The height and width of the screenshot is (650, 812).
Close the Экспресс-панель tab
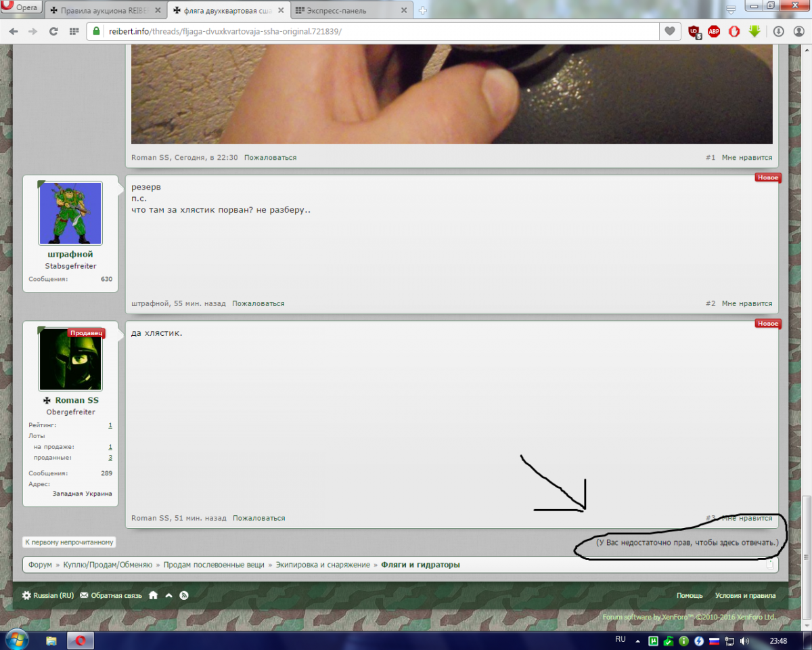tap(404, 11)
